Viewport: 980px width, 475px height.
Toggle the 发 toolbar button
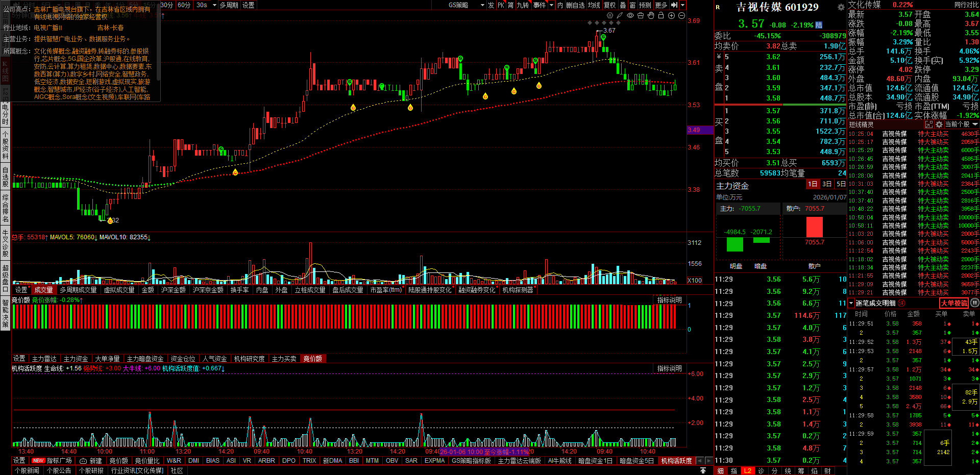coord(491,5)
